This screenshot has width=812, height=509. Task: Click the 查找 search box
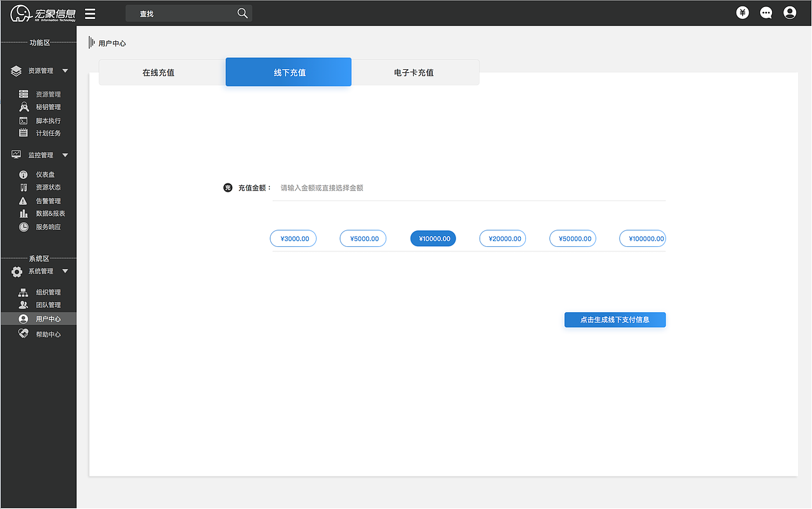(189, 13)
